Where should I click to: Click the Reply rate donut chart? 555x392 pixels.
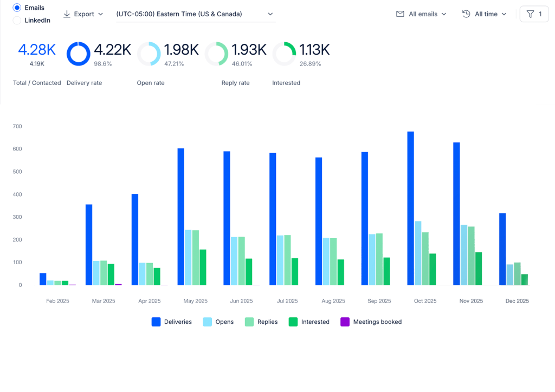217,54
